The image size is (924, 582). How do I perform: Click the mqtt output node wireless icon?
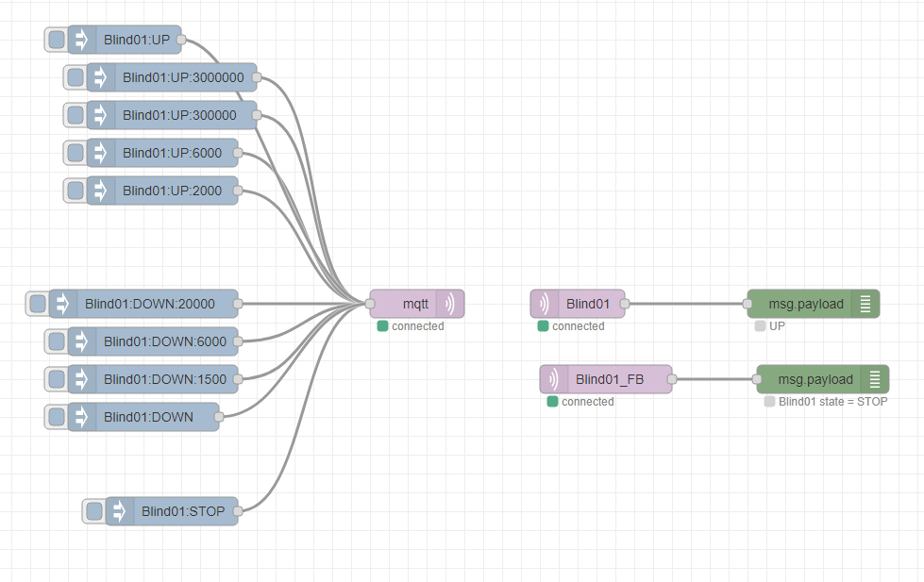coord(450,304)
